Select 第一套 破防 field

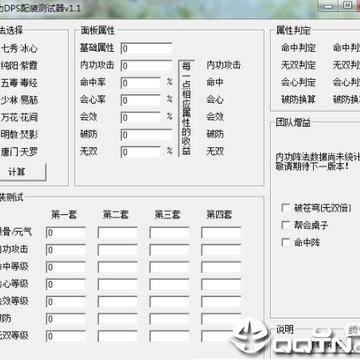[x=66, y=319]
